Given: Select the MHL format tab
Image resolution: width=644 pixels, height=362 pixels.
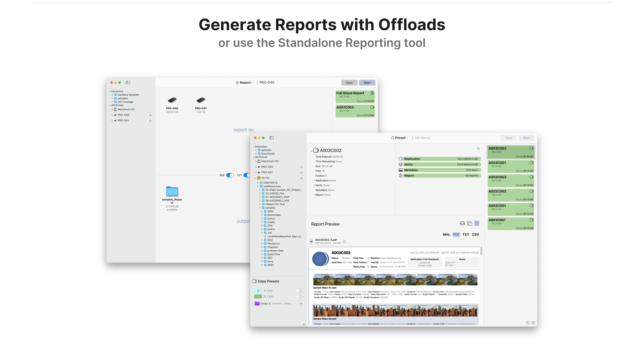Looking at the screenshot, I should pos(447,234).
